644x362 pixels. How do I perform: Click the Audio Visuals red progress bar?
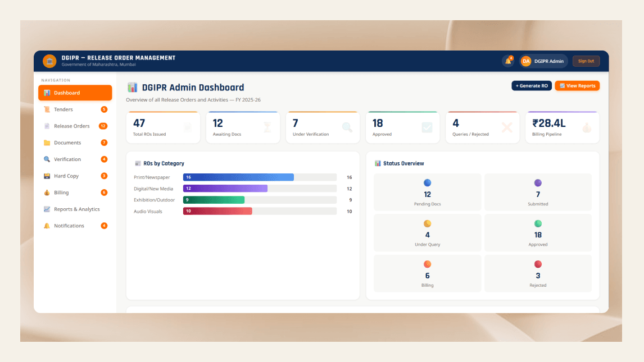[217, 211]
